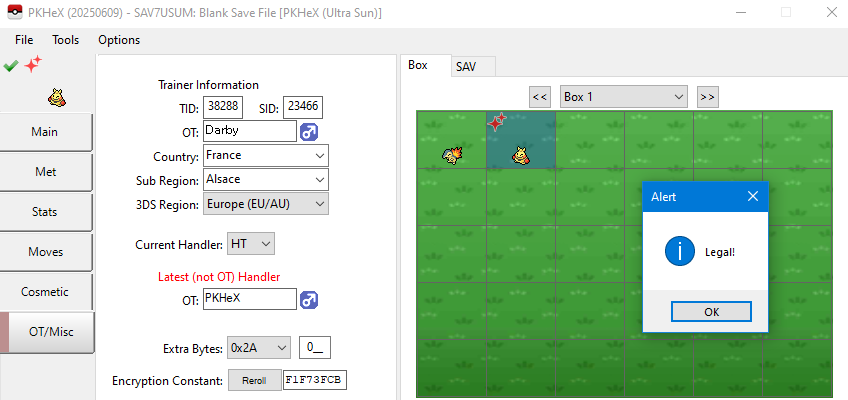This screenshot has width=848, height=400.
Task: Click the green legality checkmark icon
Action: (x=11, y=65)
